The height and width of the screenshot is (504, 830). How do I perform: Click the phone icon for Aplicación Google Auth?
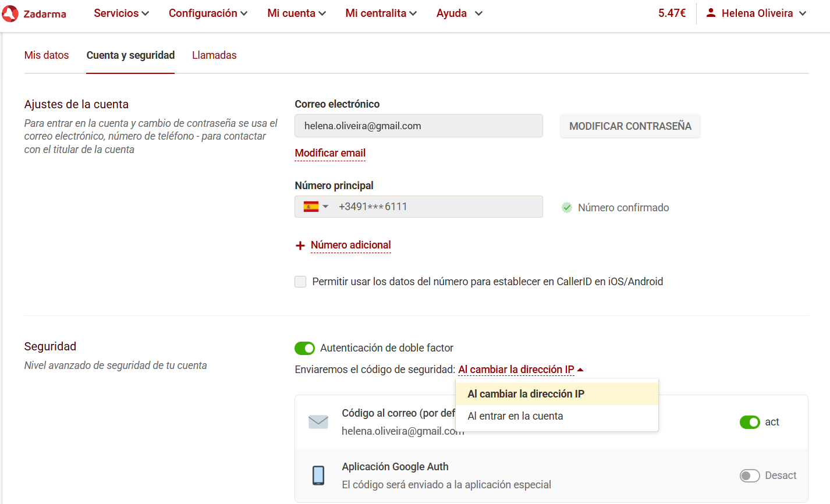coord(318,475)
